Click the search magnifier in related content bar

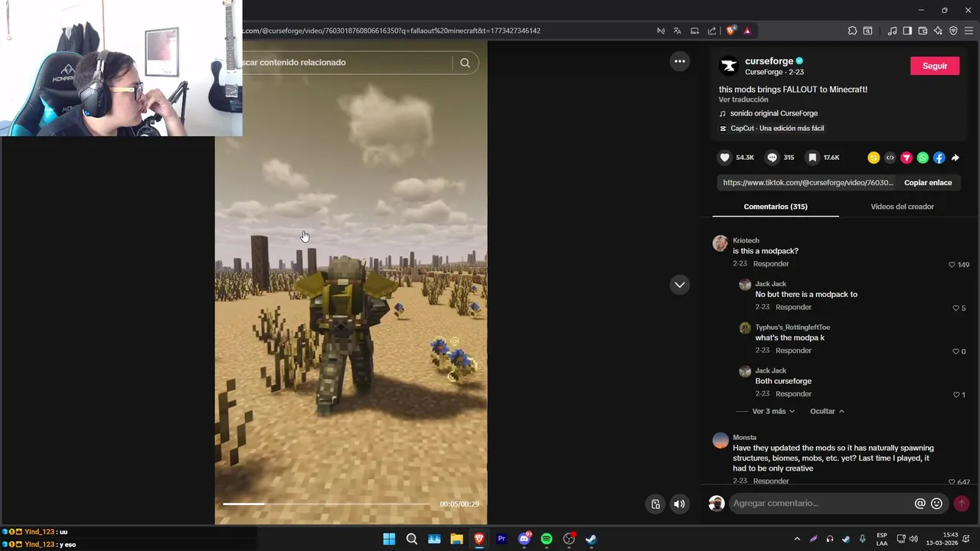tap(465, 63)
